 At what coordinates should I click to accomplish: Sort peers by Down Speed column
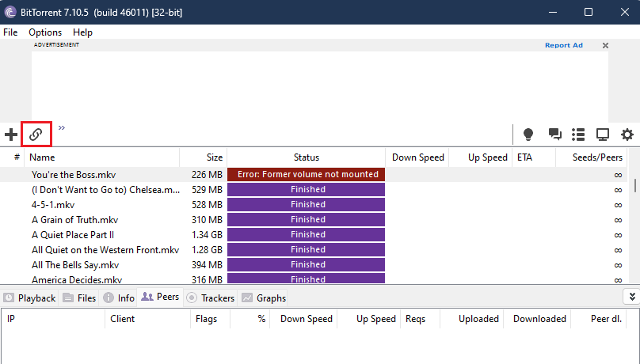click(x=303, y=319)
